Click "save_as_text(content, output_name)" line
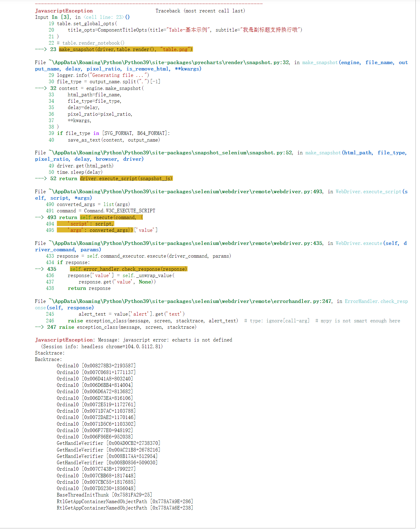 (x=114, y=140)
